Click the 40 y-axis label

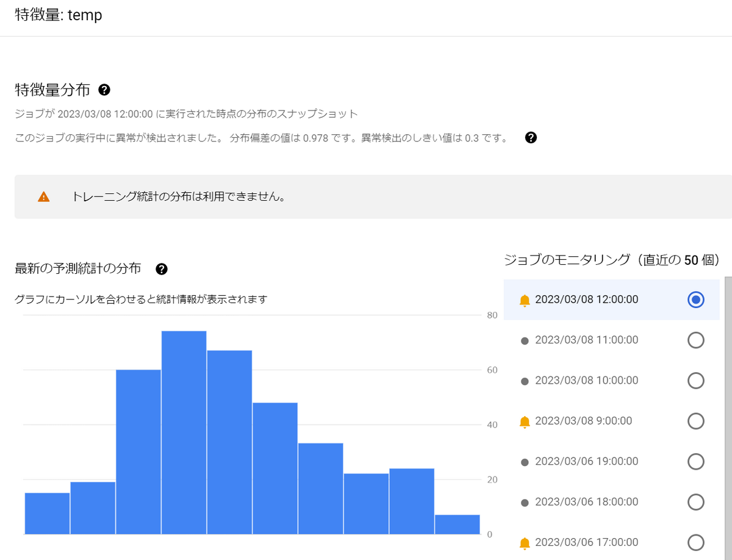(x=493, y=425)
